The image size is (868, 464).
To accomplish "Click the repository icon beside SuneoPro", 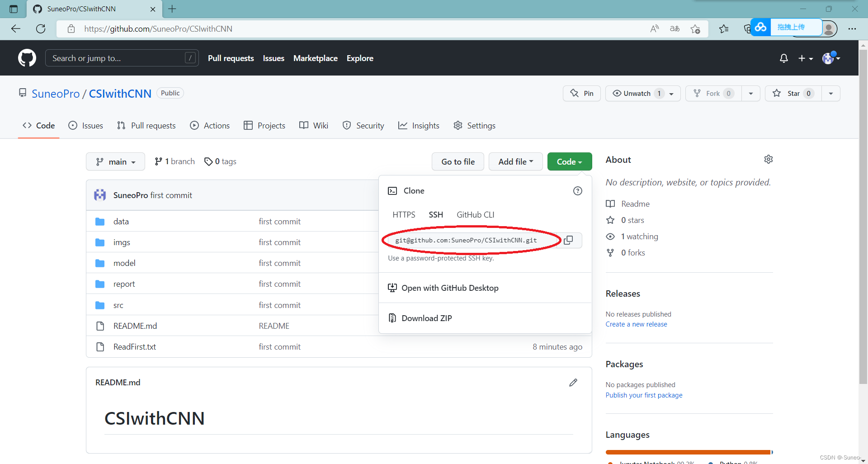I will click(x=23, y=93).
